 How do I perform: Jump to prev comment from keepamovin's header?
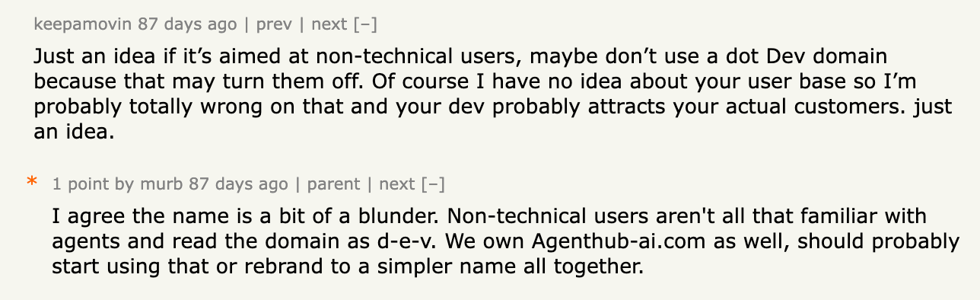pos(274,24)
